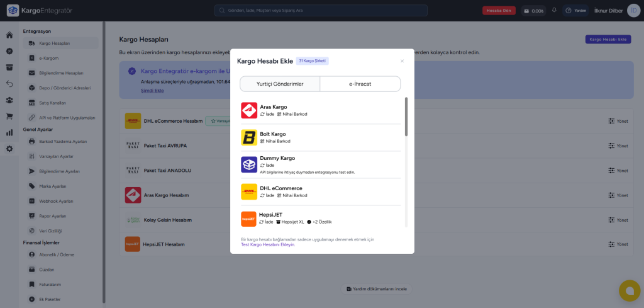Select the Yurtiçi Gönderimler tab
Viewport: 644px width, 308px height.
point(280,84)
